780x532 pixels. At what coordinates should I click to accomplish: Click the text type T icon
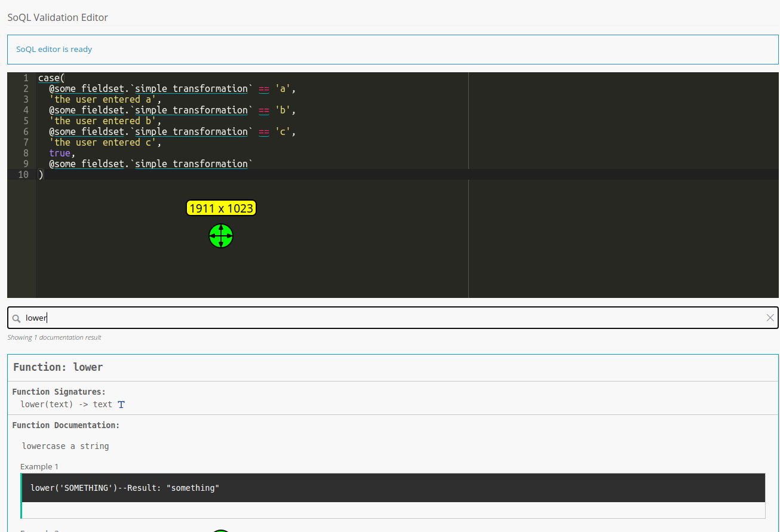click(x=121, y=404)
